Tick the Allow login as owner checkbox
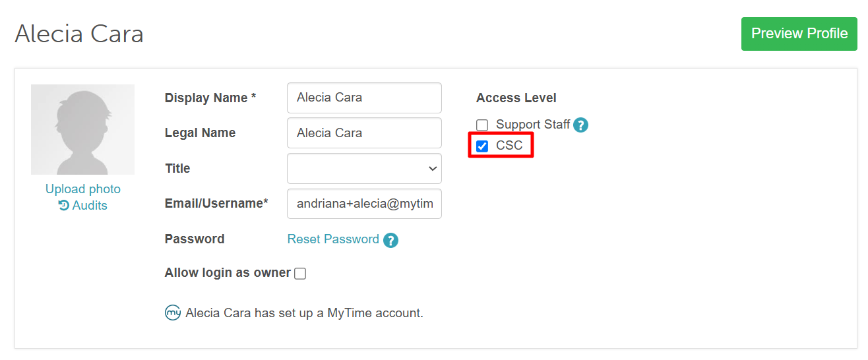 click(x=300, y=274)
